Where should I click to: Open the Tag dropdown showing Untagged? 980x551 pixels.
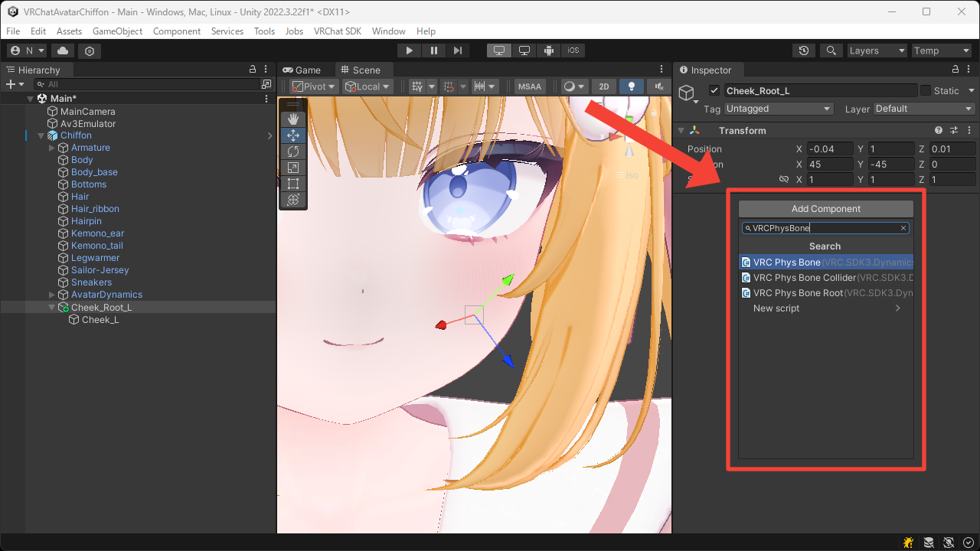pos(779,109)
